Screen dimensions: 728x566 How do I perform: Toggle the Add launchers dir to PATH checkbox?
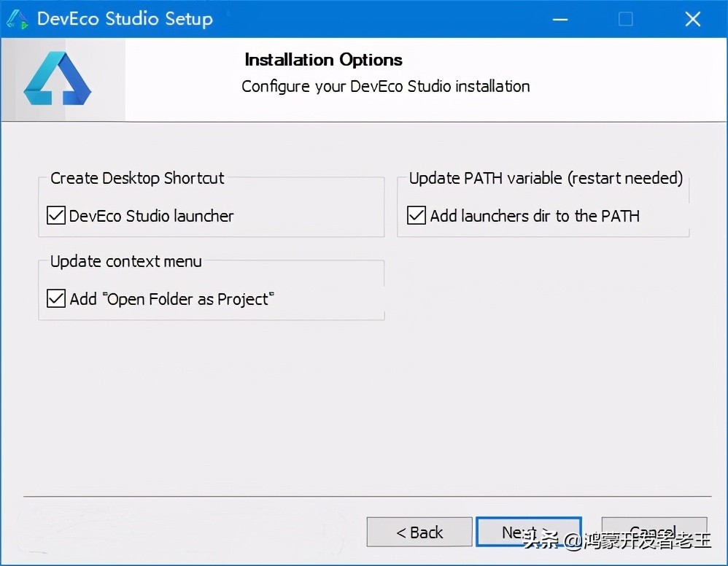[x=417, y=216]
